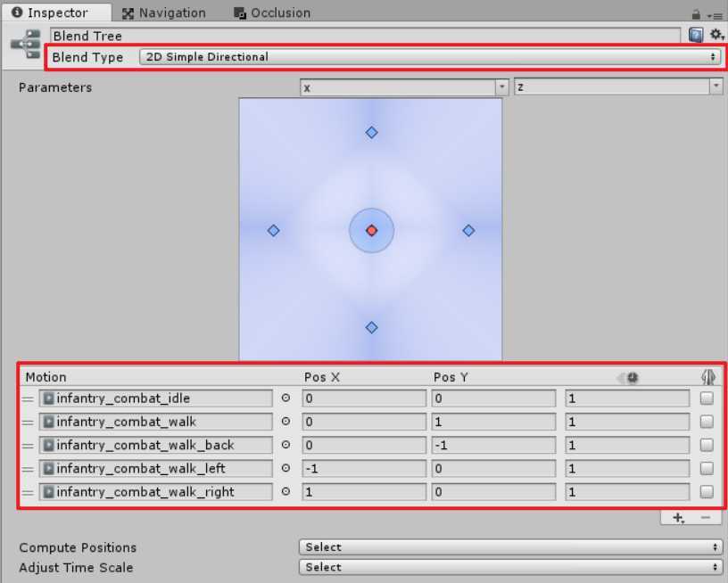This screenshot has height=583, width=728.
Task: Open the Blend Type dropdown
Action: pyautogui.click(x=430, y=57)
